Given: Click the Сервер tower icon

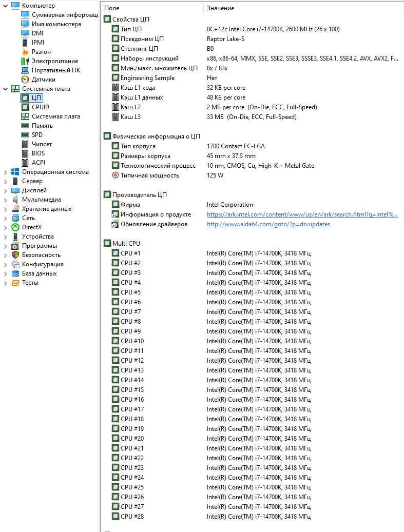Looking at the screenshot, I should coord(15,181).
